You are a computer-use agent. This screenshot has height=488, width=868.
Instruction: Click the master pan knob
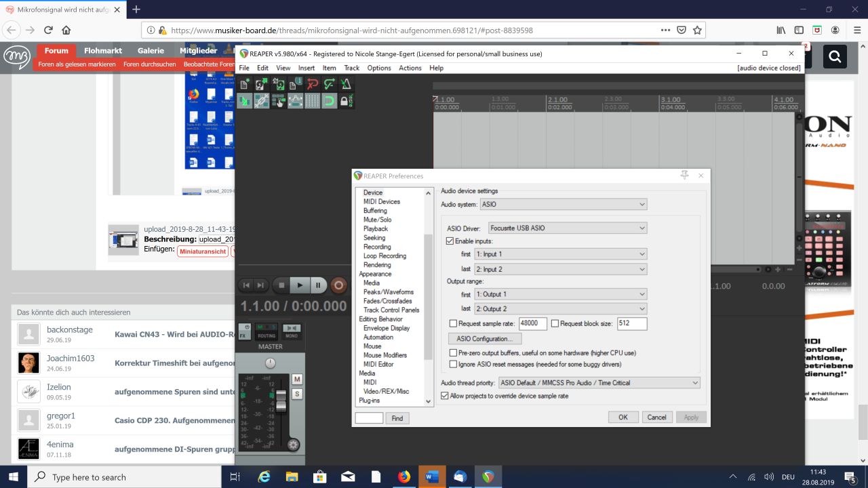[271, 363]
